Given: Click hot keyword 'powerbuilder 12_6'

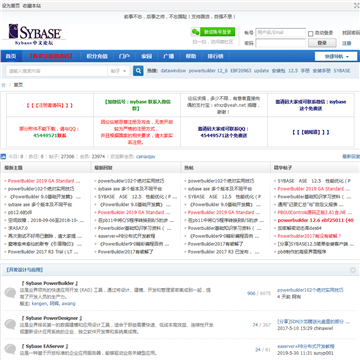Looking at the screenshot, I should click(x=208, y=71).
